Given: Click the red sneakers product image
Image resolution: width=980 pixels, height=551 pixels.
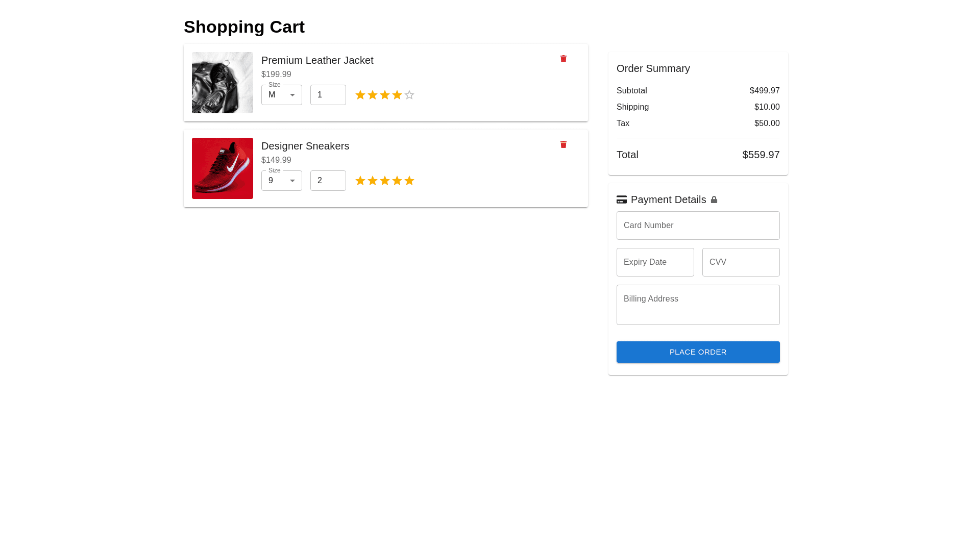Looking at the screenshot, I should [223, 168].
